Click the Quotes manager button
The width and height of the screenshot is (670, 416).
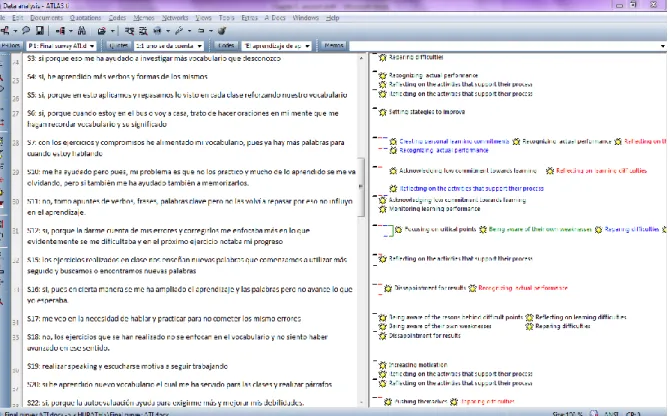click(118, 45)
